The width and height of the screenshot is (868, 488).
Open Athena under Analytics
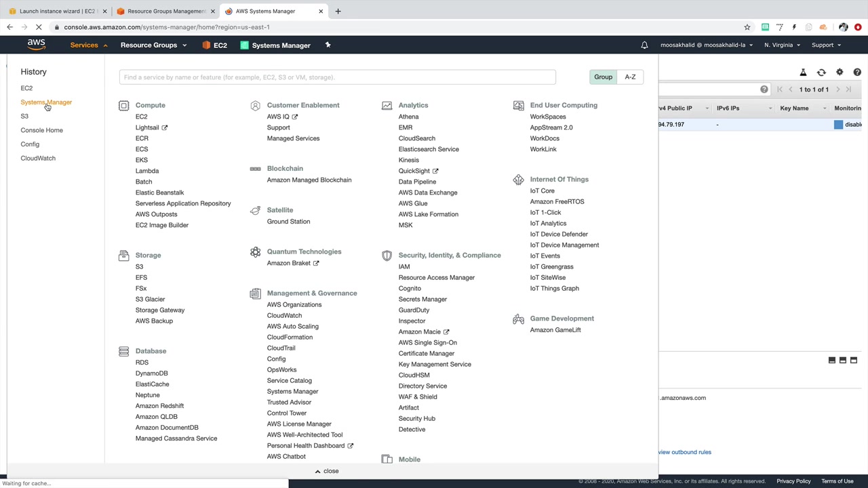pyautogui.click(x=408, y=117)
